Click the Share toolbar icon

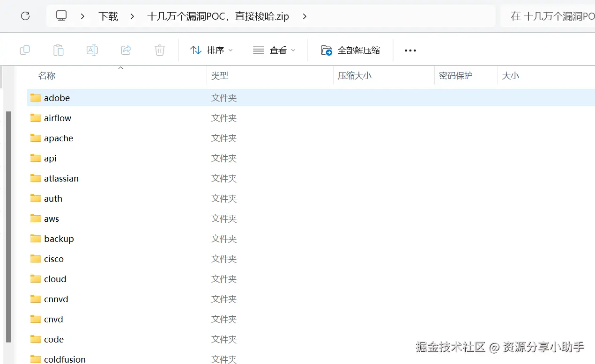click(126, 50)
